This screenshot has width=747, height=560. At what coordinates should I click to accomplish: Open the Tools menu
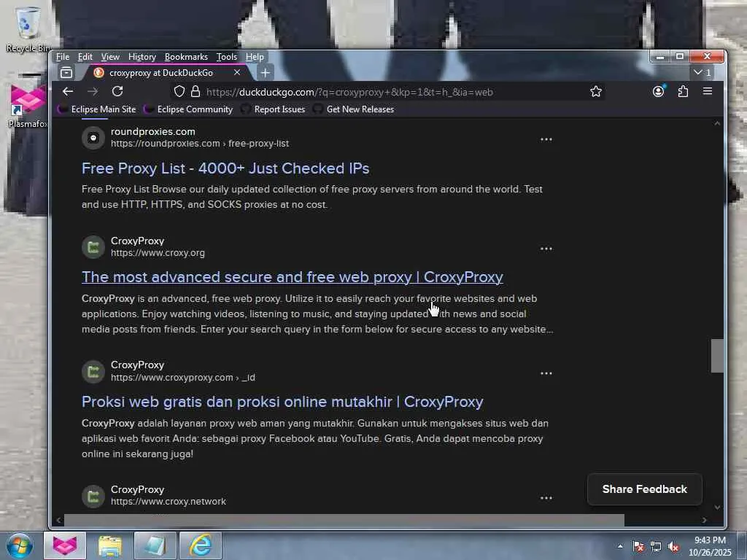(227, 57)
